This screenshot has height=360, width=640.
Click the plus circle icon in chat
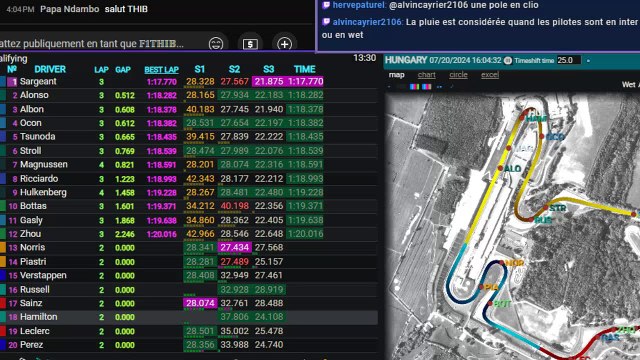coord(284,44)
